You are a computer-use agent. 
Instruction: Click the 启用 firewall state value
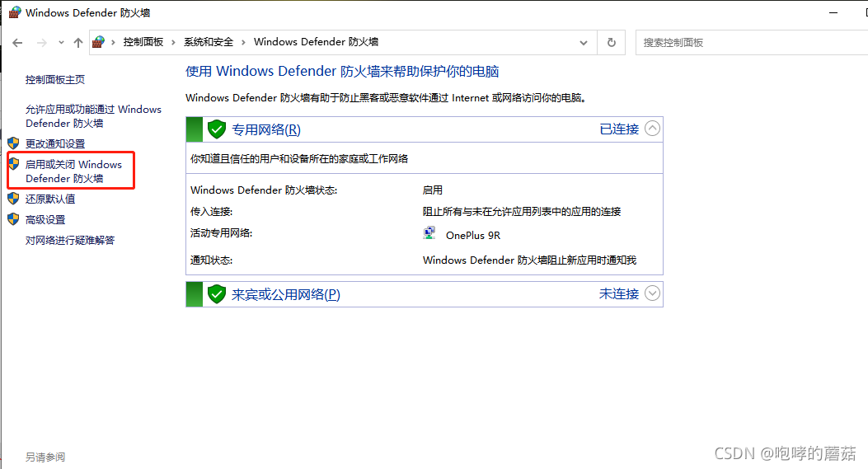432,190
